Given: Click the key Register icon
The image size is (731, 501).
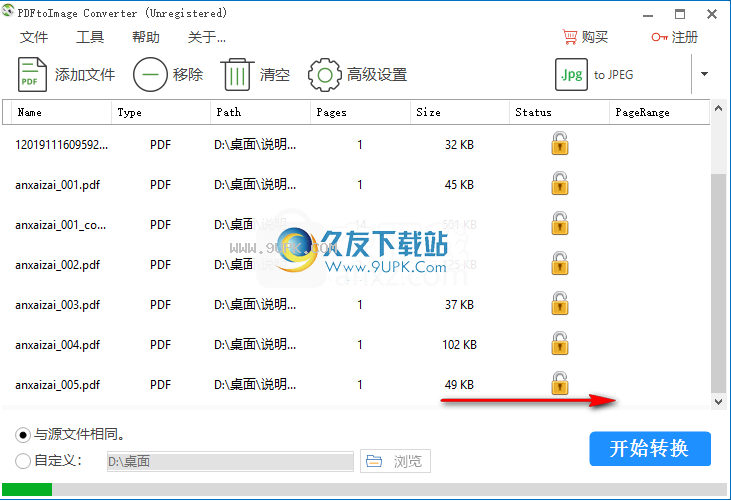Looking at the screenshot, I should click(660, 37).
